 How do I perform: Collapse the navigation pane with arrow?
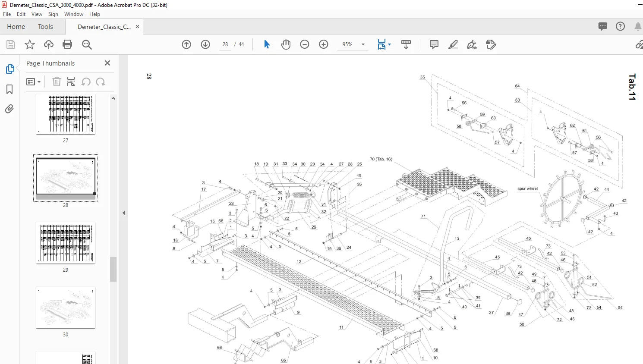pos(124,213)
